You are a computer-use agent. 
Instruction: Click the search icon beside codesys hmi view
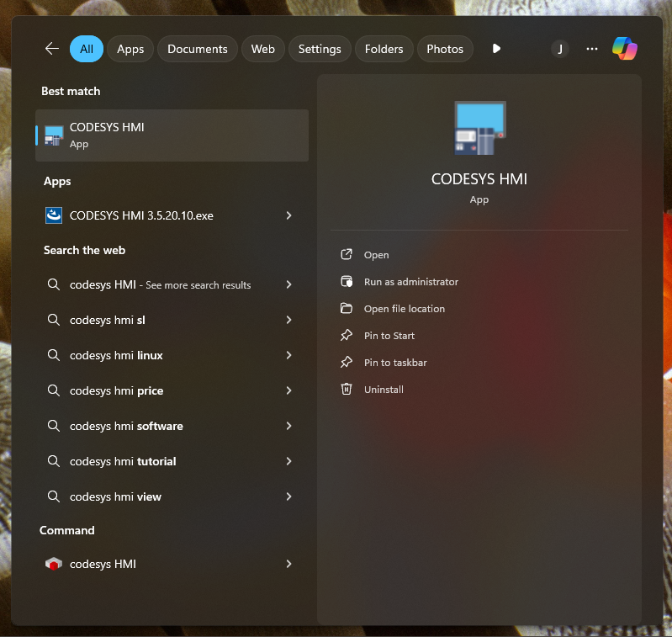click(54, 496)
